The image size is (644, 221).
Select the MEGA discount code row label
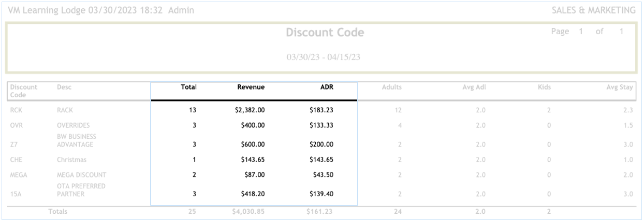click(x=18, y=175)
